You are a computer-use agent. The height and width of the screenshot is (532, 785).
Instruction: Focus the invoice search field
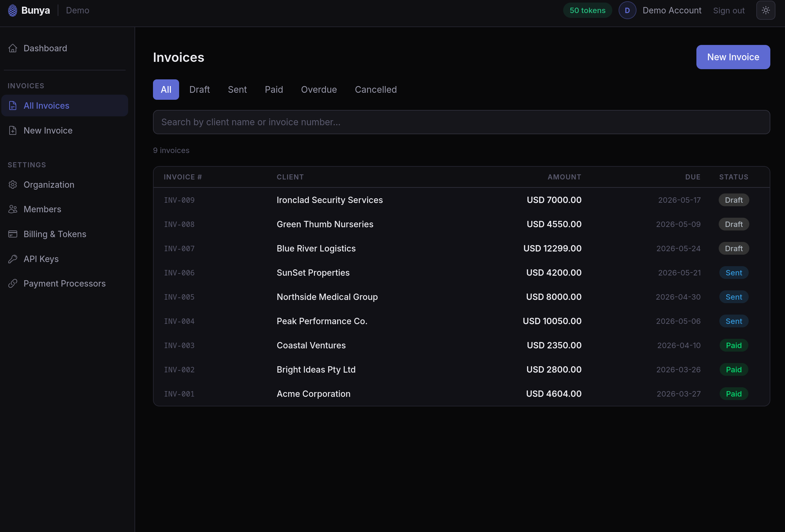pyautogui.click(x=461, y=122)
